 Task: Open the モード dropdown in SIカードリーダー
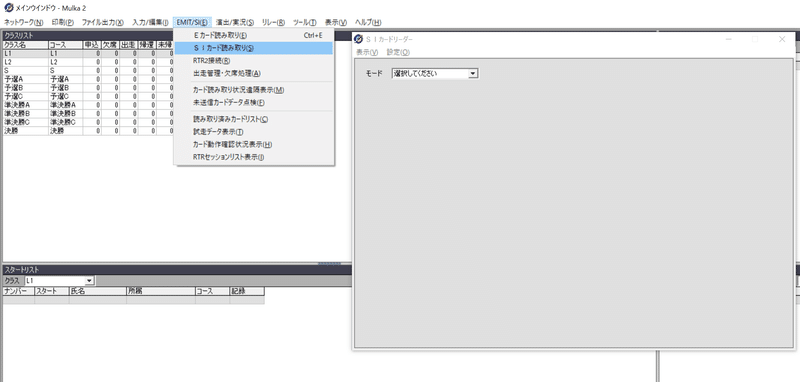[x=473, y=73]
